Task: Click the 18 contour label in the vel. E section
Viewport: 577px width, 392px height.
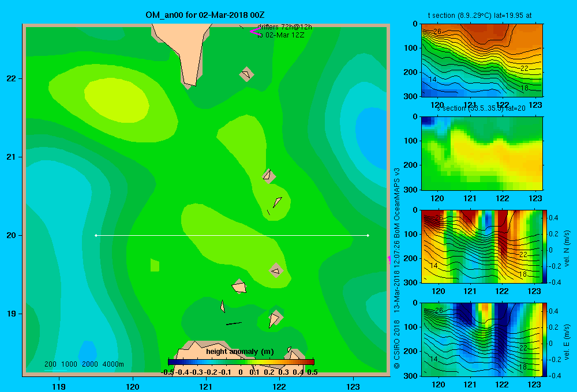Action: point(523,367)
